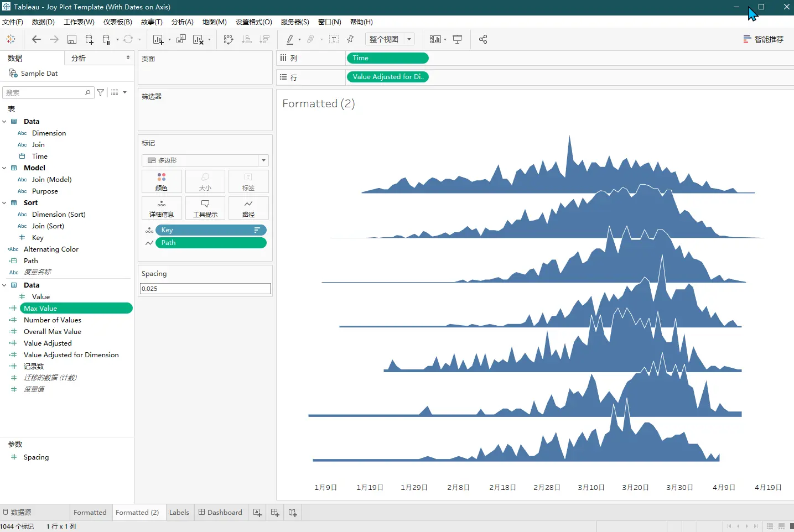Click the search field in data pane
This screenshot has height=532, width=794.
click(47, 92)
